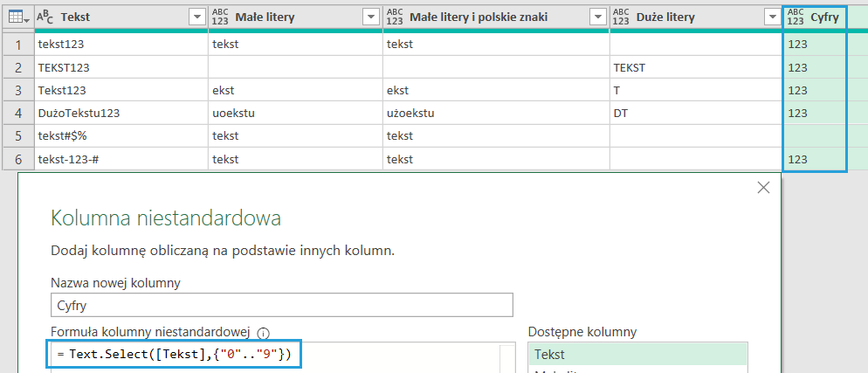This screenshot has height=373, width=868.
Task: Click type icon for Małe litery i polskie znaki
Action: [395, 17]
